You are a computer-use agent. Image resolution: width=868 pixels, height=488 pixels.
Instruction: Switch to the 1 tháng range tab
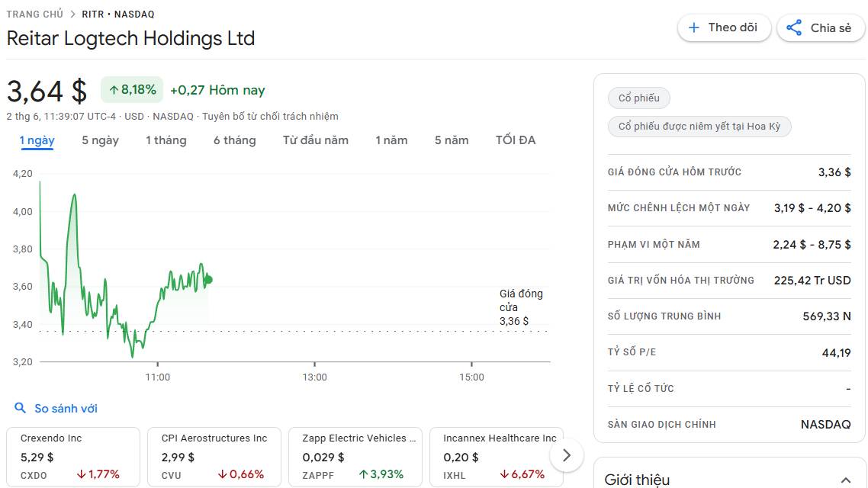166,140
